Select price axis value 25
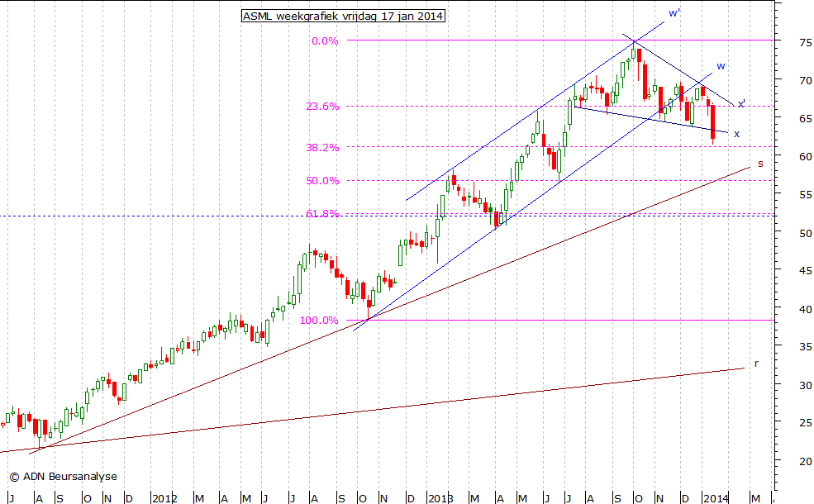Screen dimensions: 814x504 coord(806,423)
